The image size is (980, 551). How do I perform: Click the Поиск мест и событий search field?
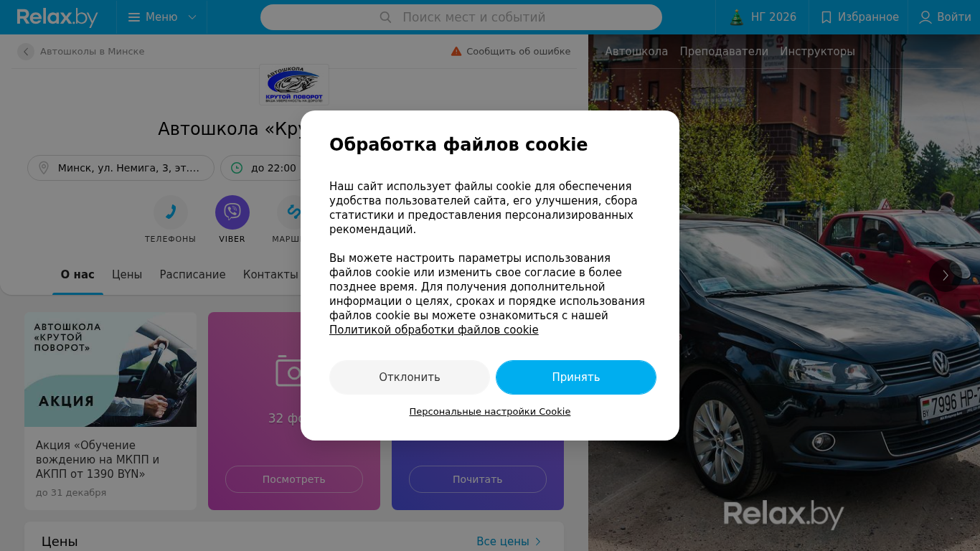(x=461, y=17)
